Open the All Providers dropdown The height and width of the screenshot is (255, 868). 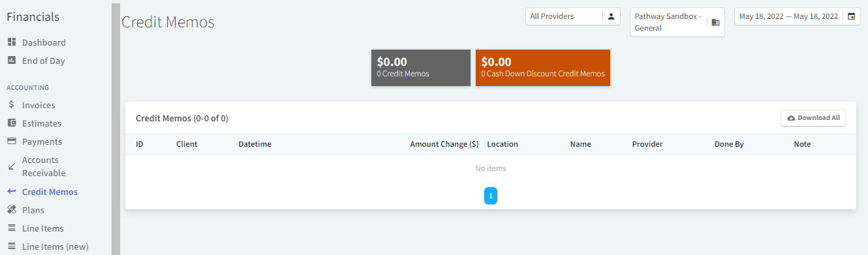tap(572, 16)
